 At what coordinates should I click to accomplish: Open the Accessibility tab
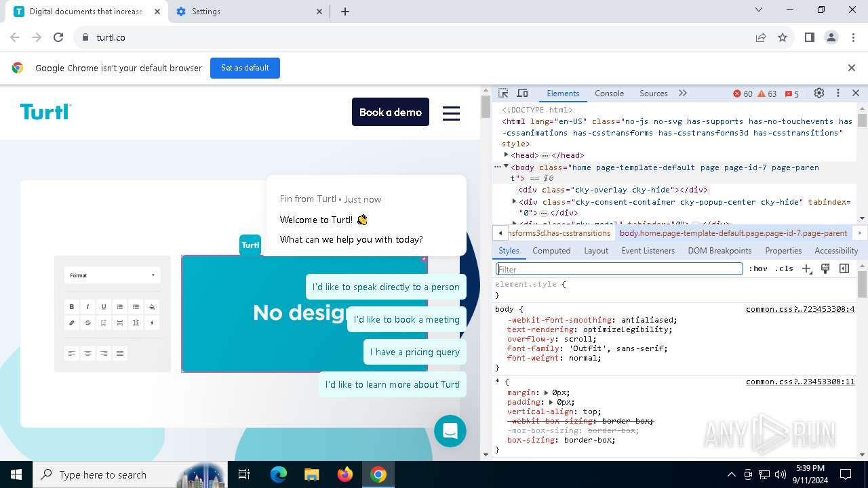pos(836,251)
